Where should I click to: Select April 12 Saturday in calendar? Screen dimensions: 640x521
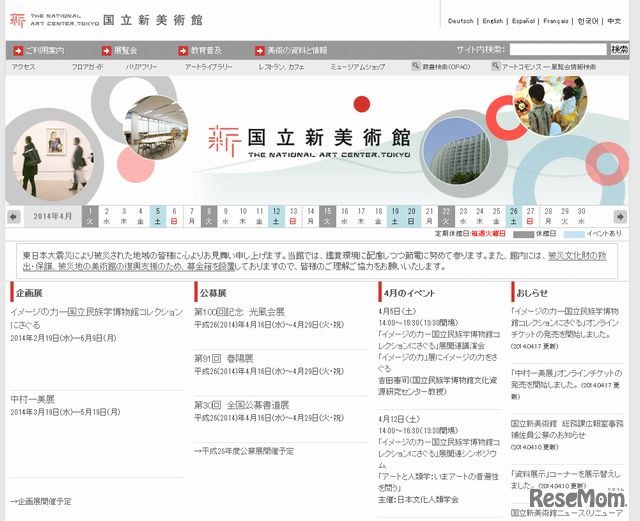[x=276, y=216]
